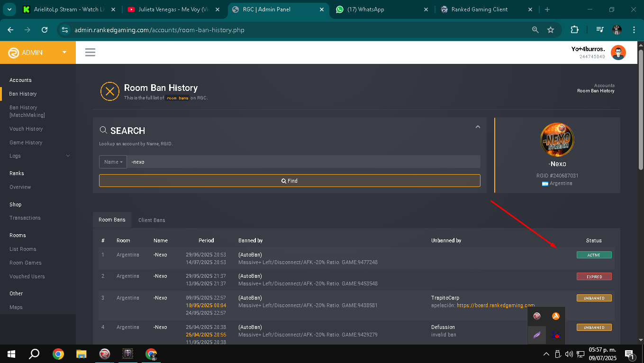The width and height of the screenshot is (644, 363).
Task: Open Room Games page
Action: (x=26, y=263)
